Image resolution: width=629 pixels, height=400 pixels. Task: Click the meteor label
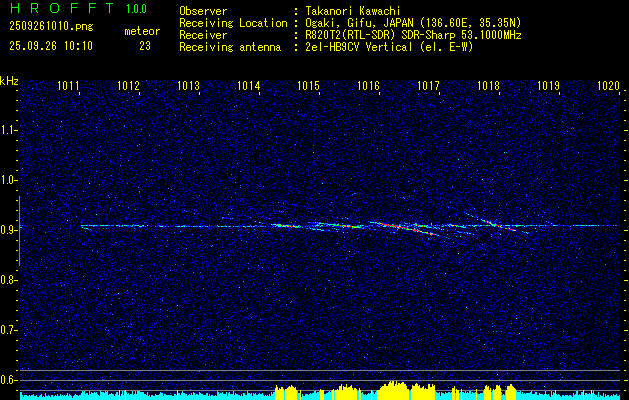(142, 31)
